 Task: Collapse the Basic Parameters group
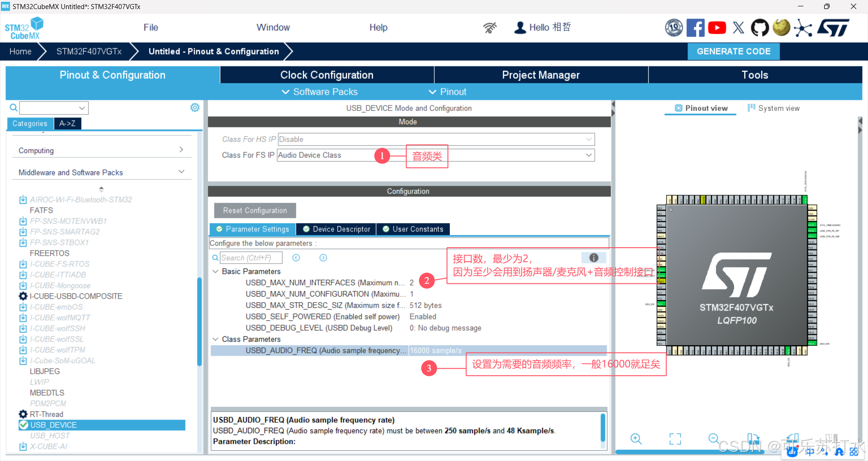tap(215, 272)
